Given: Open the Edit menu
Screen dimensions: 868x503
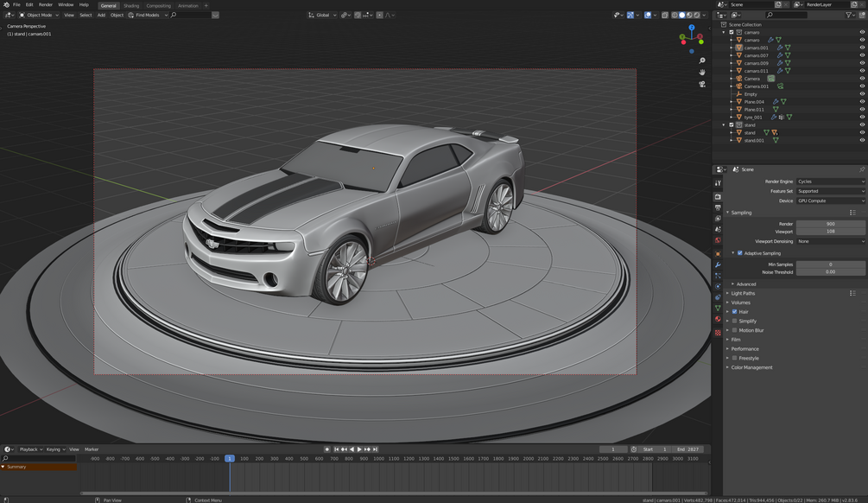Looking at the screenshot, I should pyautogui.click(x=29, y=5).
